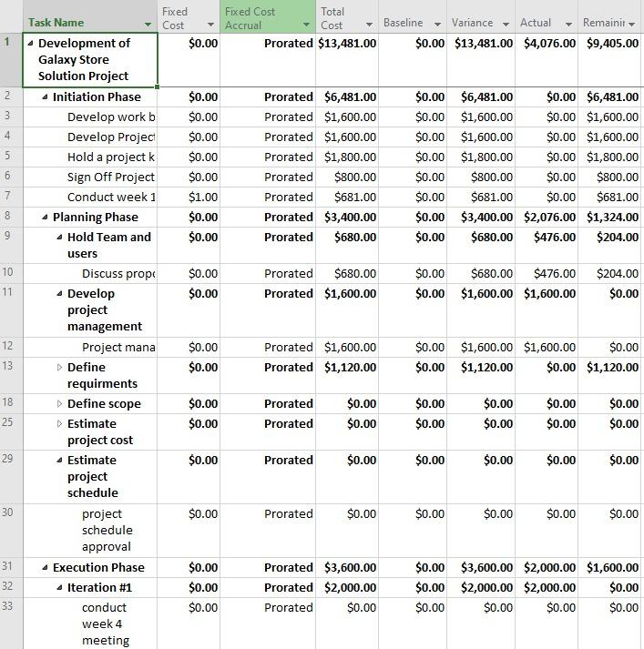The width and height of the screenshot is (644, 649).
Task: Select the $1,800.00 total cost cell in row 5
Action: 347,157
